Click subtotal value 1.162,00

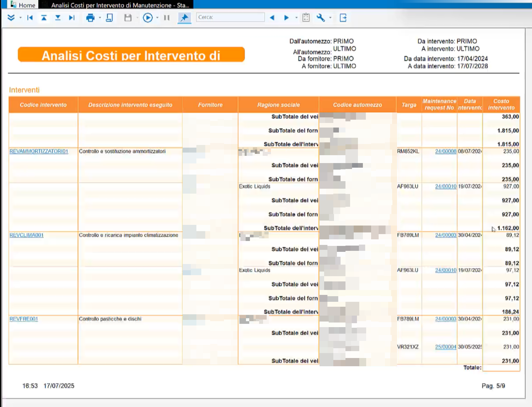pyautogui.click(x=508, y=228)
